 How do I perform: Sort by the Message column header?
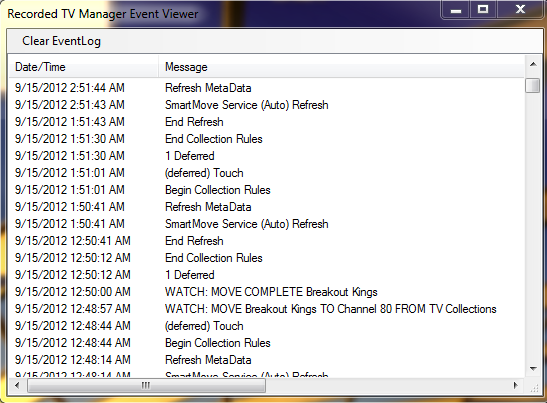click(341, 67)
